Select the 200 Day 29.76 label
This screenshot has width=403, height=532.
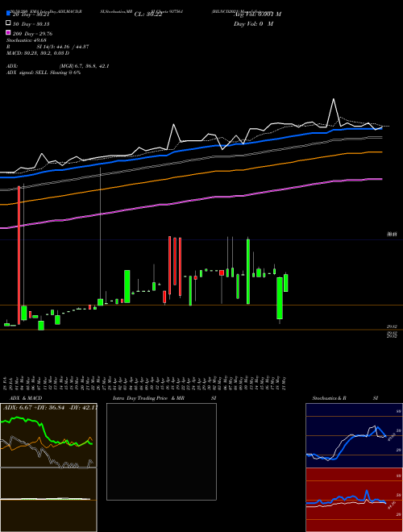pos(32,33)
